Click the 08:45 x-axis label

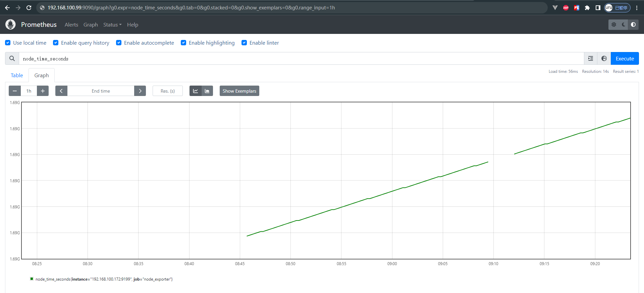click(x=240, y=264)
